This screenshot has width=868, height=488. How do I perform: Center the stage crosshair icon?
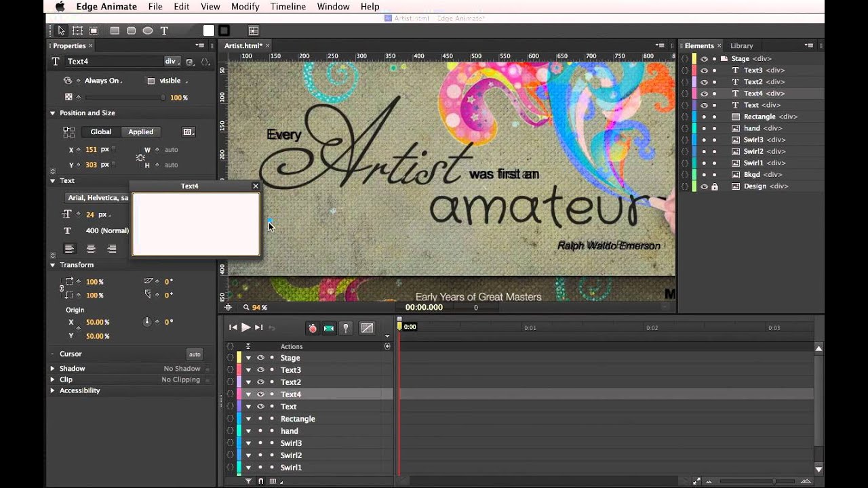[x=229, y=307]
